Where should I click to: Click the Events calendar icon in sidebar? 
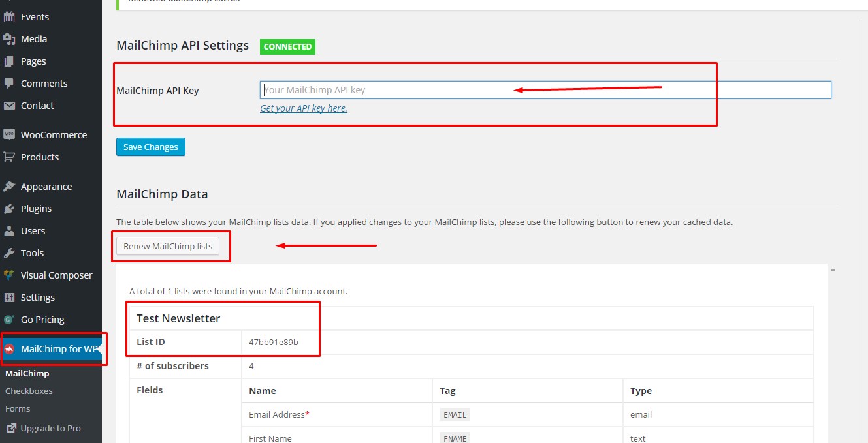[x=9, y=17]
